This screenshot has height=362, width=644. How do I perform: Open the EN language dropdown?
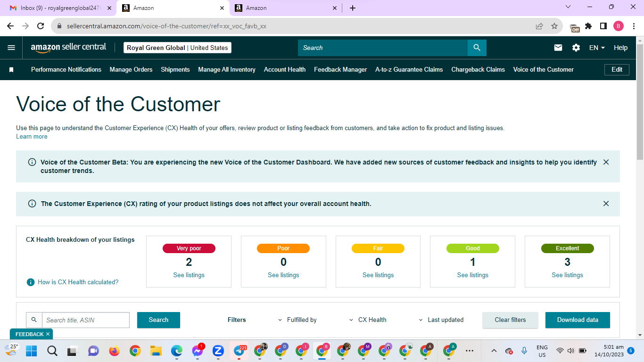(597, 48)
